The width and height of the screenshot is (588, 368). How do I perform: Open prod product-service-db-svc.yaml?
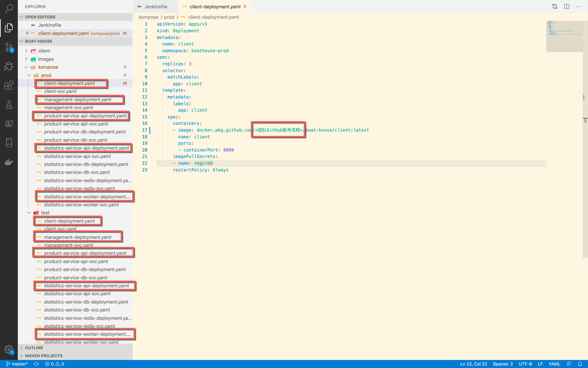[x=76, y=140]
